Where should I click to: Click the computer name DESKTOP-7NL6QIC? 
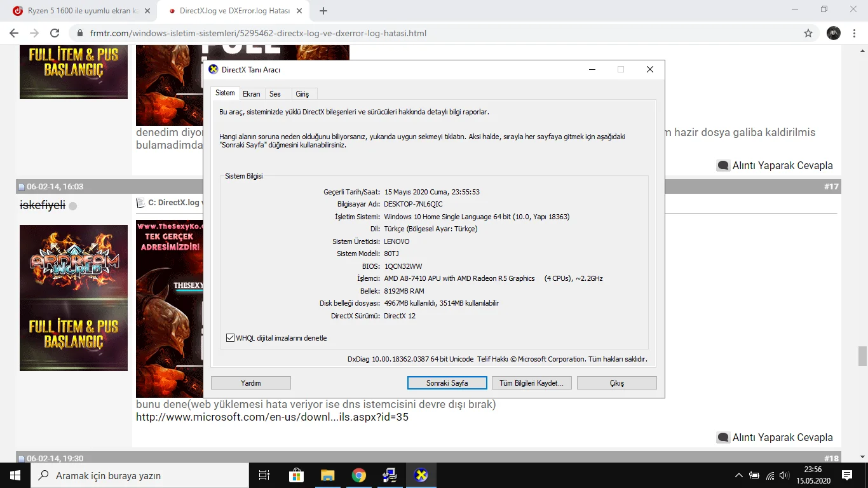pos(413,205)
